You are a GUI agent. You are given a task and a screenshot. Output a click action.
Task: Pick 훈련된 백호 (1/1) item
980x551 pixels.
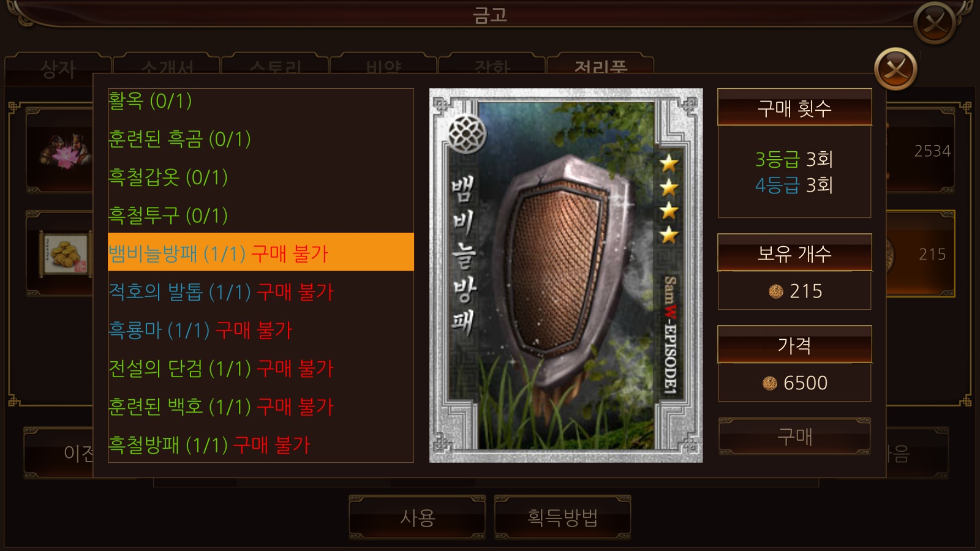point(261,406)
